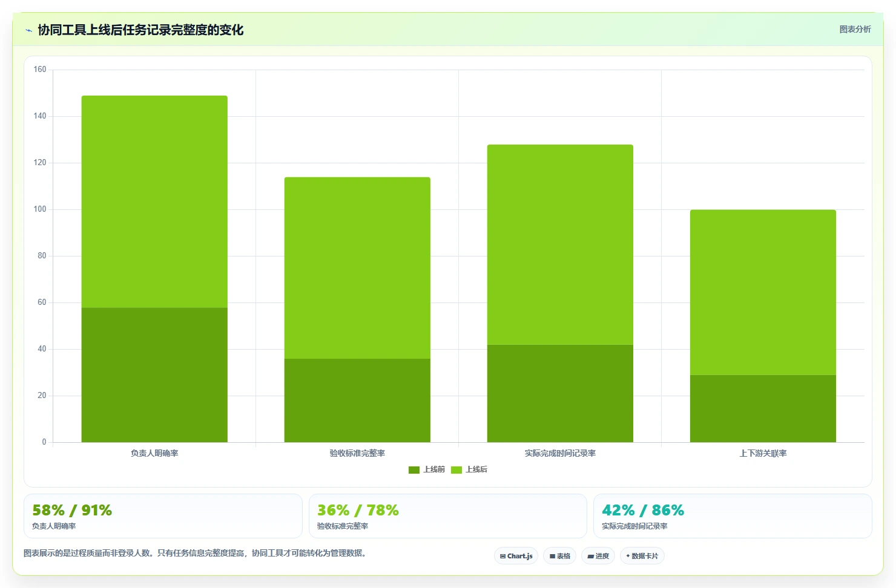The height and width of the screenshot is (588, 896).
Task: Click the y-axis tick label 160
Action: pos(40,70)
